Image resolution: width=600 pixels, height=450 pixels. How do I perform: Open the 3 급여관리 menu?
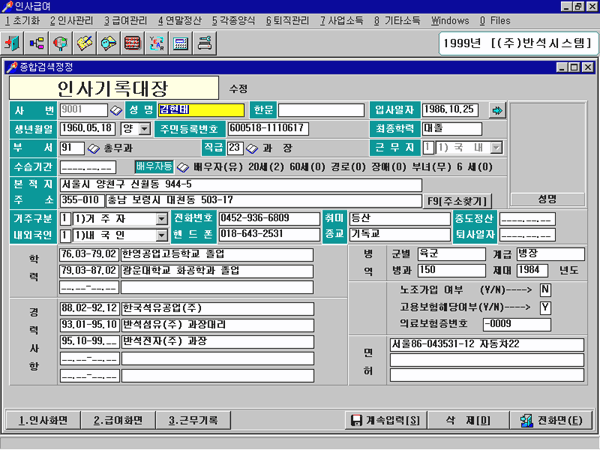(129, 20)
